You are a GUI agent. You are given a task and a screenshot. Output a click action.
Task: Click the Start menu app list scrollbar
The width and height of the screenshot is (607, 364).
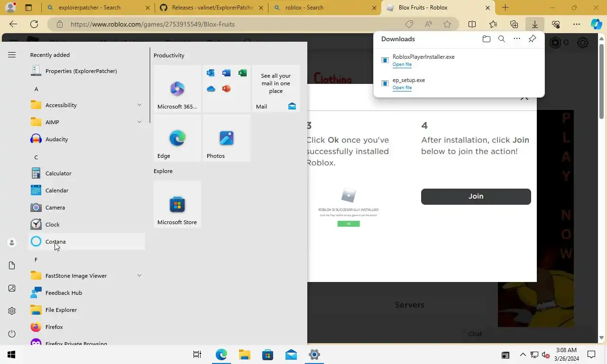[150, 85]
